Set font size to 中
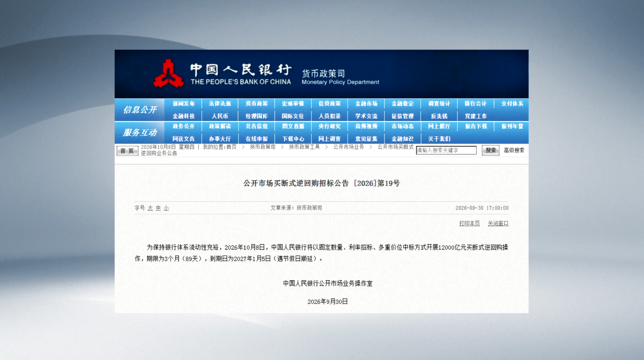 click(158, 208)
